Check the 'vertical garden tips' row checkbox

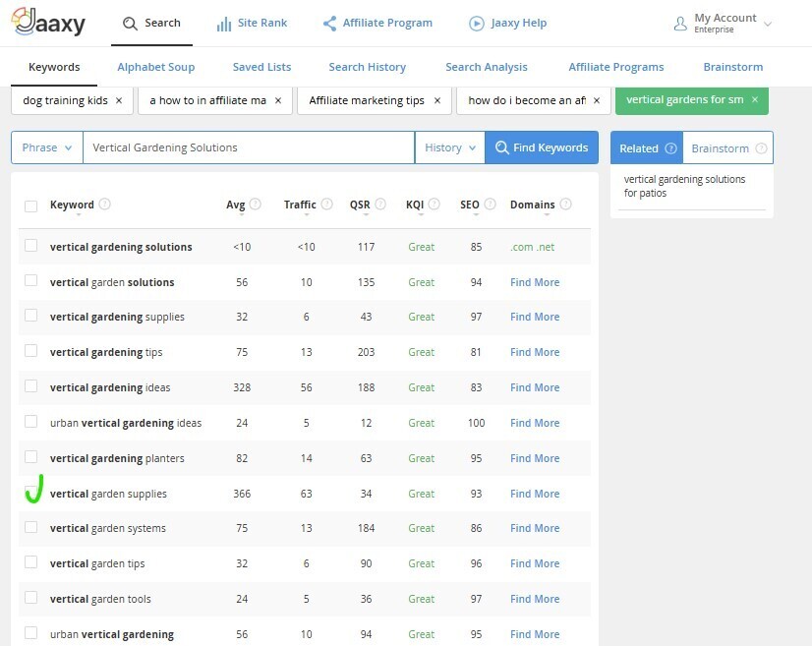(31, 562)
